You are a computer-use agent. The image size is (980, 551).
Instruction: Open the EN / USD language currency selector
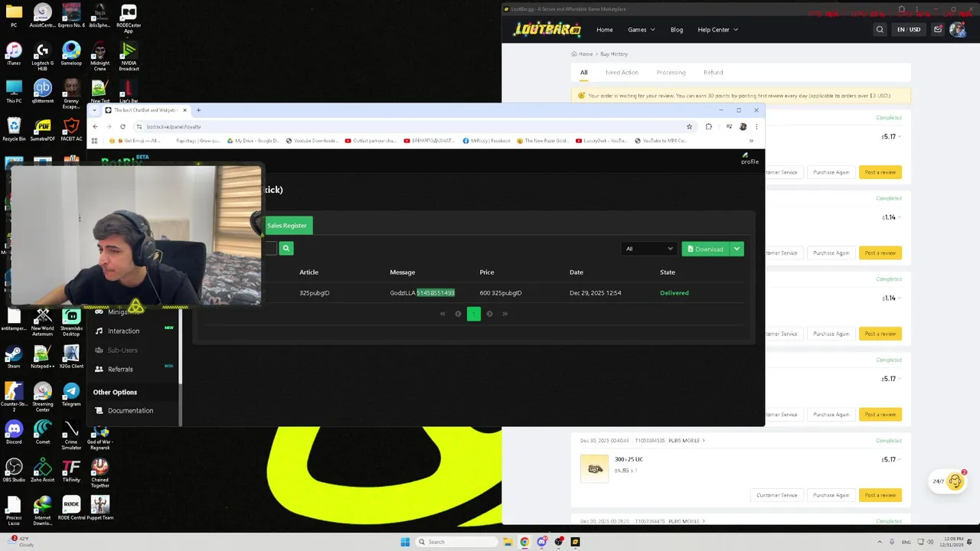click(x=909, y=30)
